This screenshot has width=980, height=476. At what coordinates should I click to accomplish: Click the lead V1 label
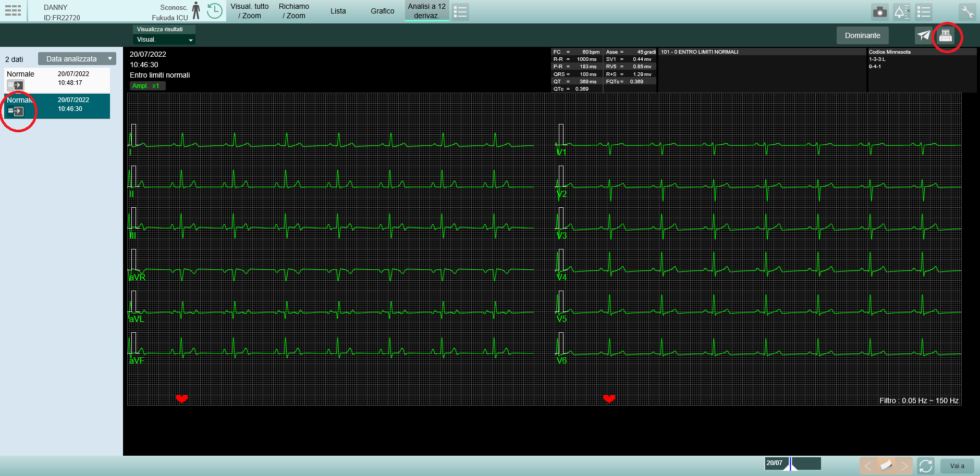(561, 152)
